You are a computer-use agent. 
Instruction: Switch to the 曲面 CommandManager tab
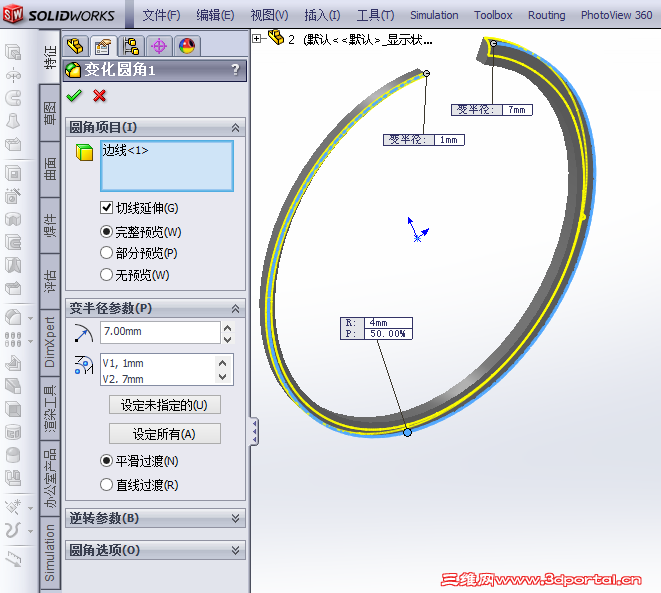point(50,169)
